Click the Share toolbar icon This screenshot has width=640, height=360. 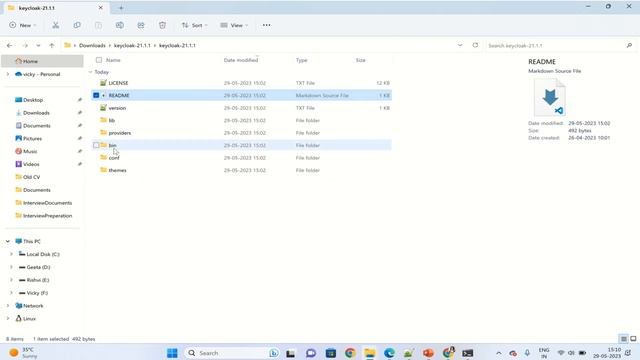tap(141, 25)
